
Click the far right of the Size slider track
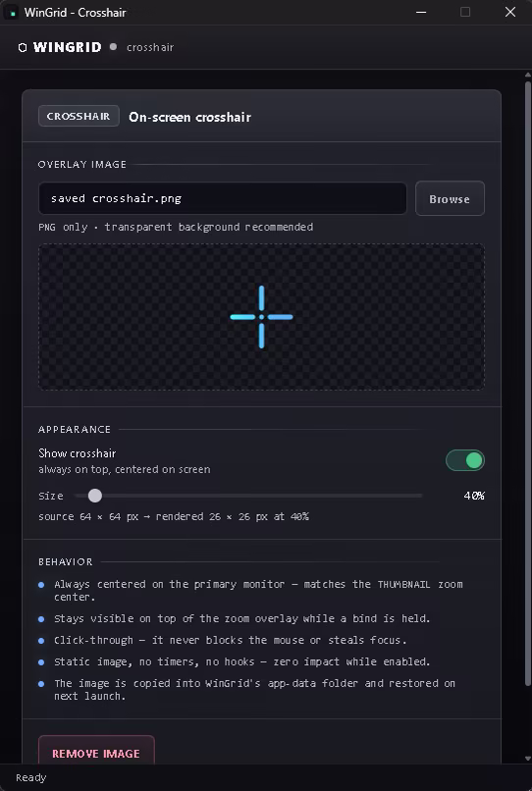[420, 496]
